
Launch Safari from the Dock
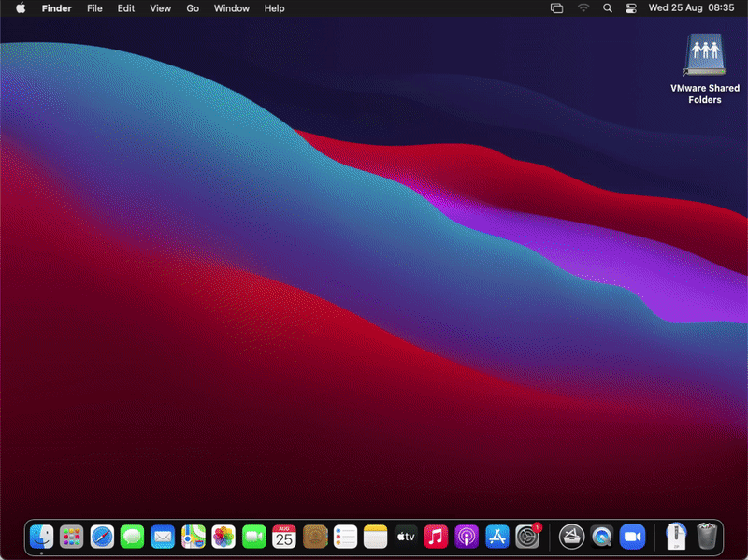point(102,537)
